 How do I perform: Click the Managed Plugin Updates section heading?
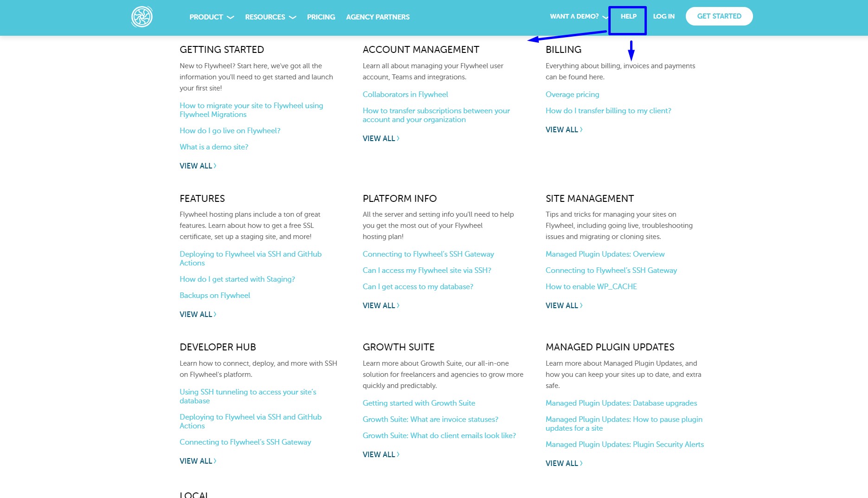point(610,347)
